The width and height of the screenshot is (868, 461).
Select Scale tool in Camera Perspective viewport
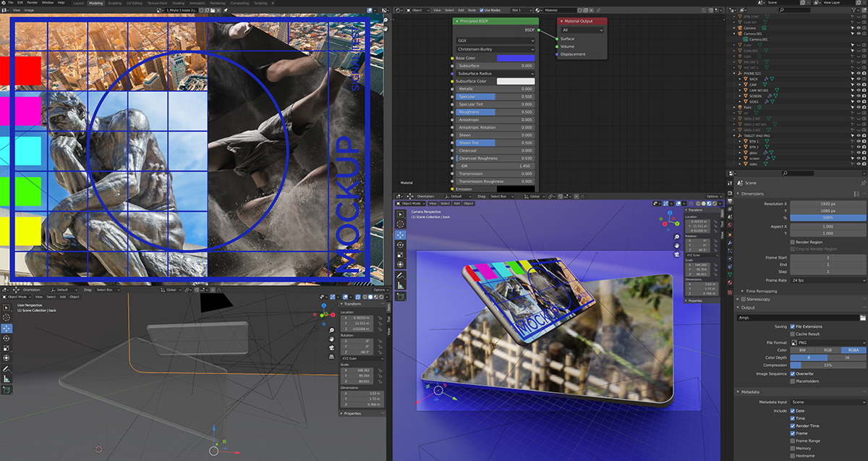401,255
